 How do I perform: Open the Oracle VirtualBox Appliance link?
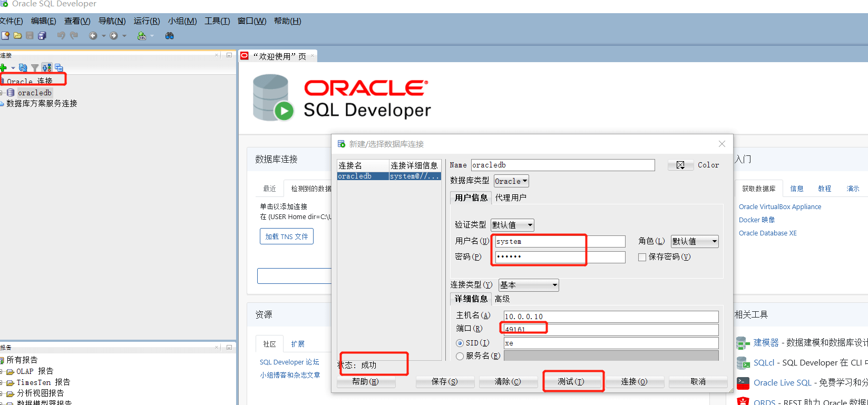(x=780, y=207)
